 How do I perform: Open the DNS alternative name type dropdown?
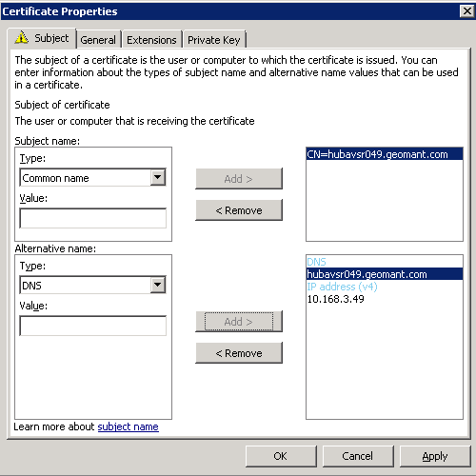pos(158,285)
